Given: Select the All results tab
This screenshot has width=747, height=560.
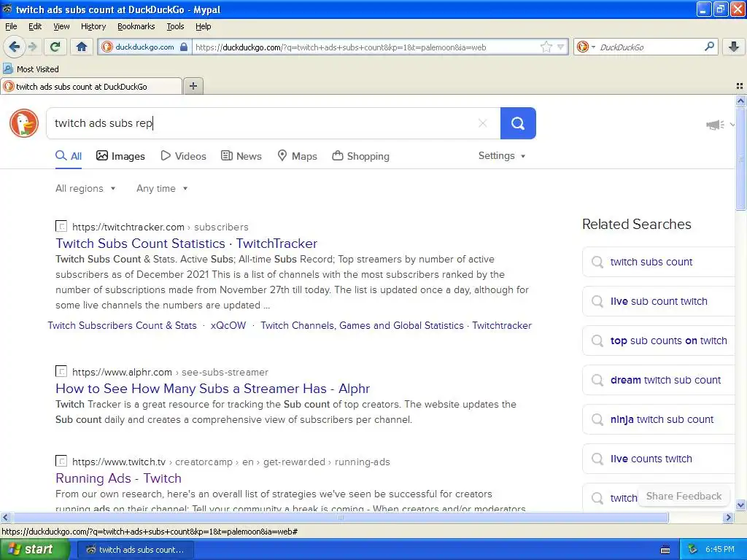Looking at the screenshot, I should 69,156.
